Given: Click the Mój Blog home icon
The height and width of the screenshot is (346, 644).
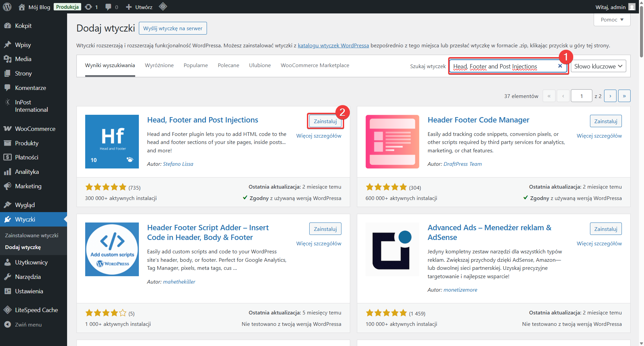Looking at the screenshot, I should (x=22, y=7).
